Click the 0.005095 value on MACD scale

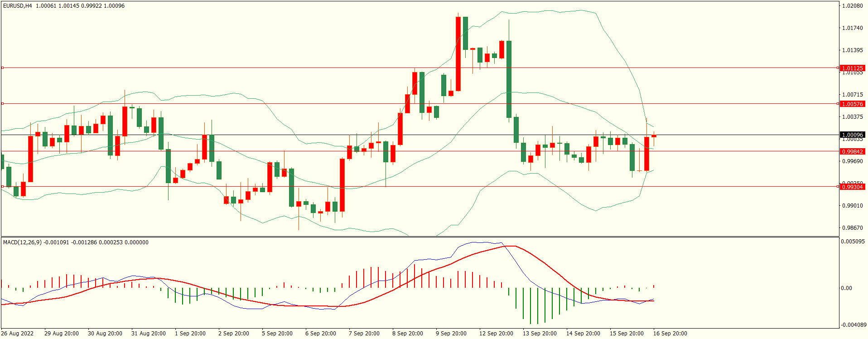click(x=853, y=242)
